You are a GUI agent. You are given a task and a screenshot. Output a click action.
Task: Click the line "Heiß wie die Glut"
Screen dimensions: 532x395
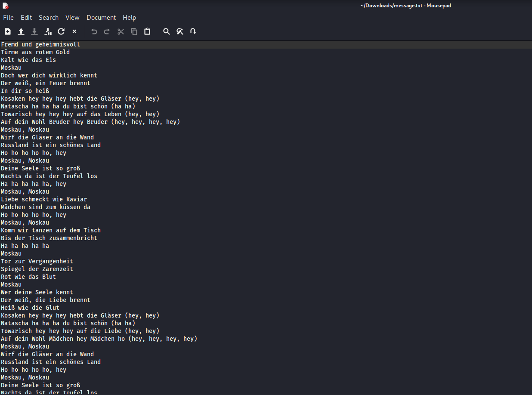click(30, 308)
